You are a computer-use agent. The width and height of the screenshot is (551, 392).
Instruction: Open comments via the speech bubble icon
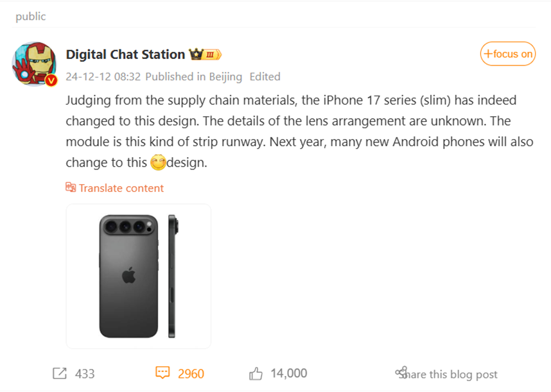tap(162, 373)
